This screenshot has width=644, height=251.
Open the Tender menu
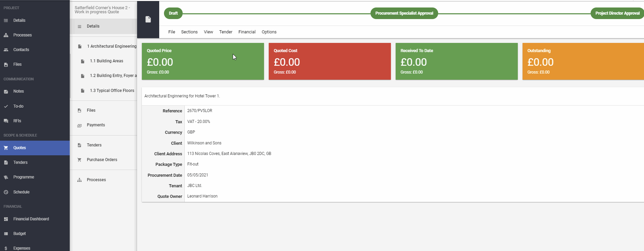226,32
